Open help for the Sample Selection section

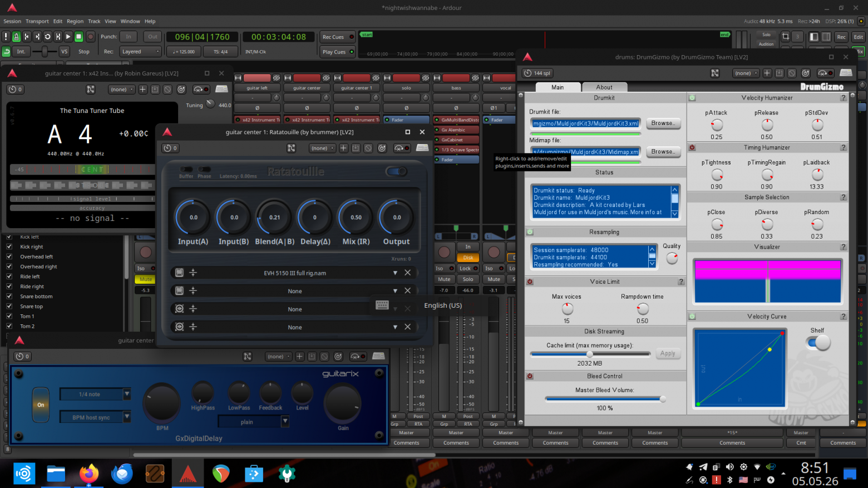tap(844, 197)
